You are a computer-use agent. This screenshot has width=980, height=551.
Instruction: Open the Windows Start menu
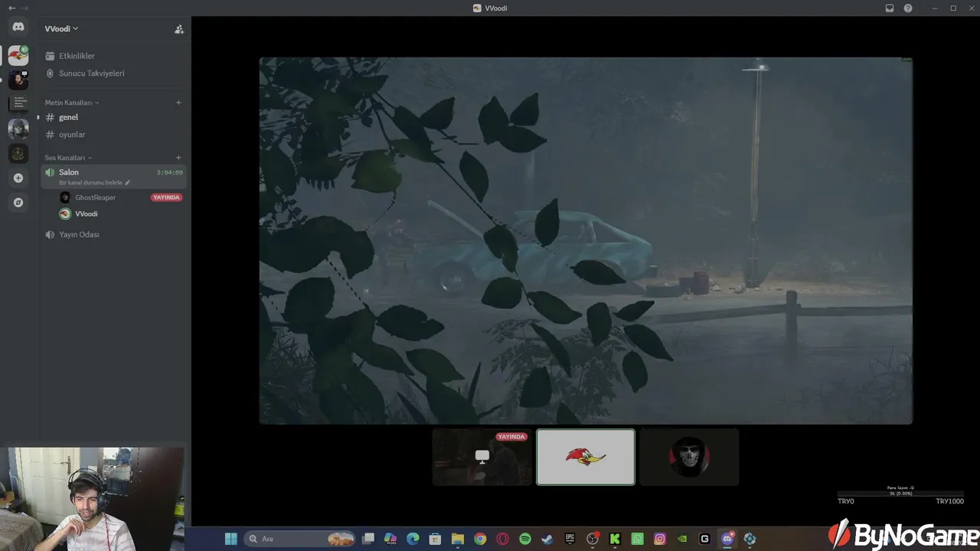coord(230,539)
